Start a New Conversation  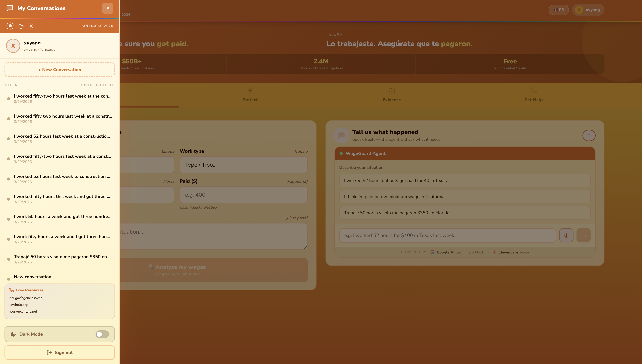point(60,69)
